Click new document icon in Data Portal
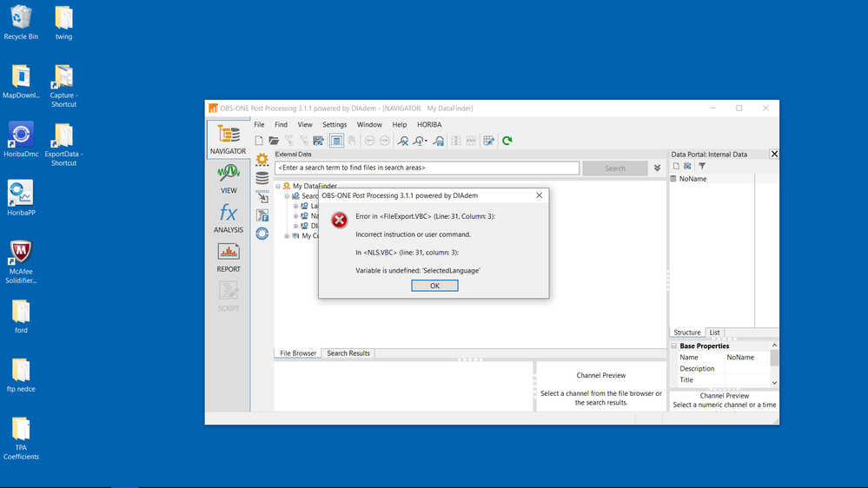Screen dimensions: 868x488 coord(676,166)
